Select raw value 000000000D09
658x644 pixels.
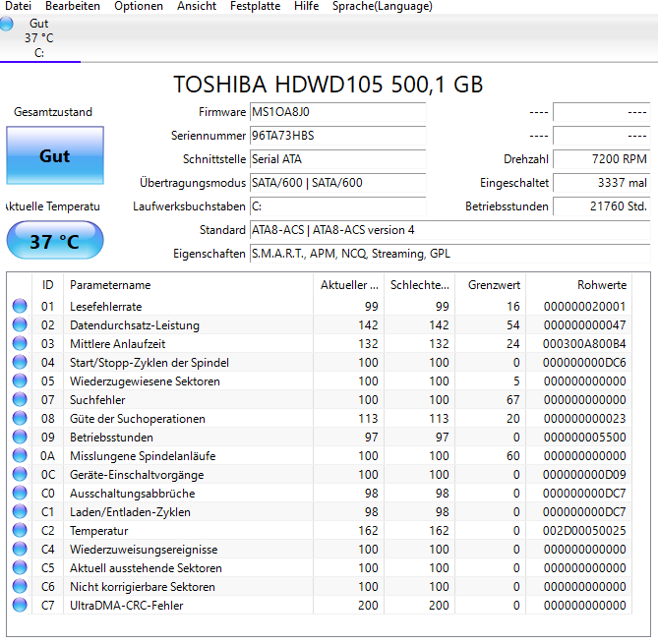(x=584, y=475)
